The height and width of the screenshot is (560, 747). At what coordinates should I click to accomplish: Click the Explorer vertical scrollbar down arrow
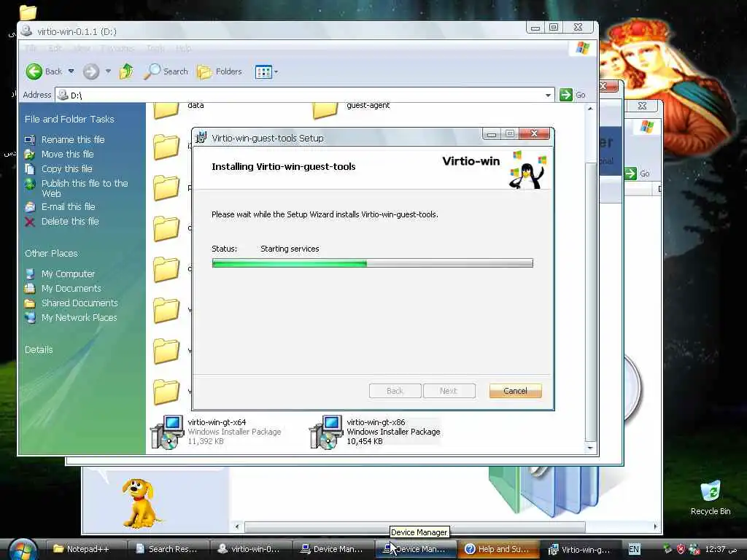click(590, 448)
